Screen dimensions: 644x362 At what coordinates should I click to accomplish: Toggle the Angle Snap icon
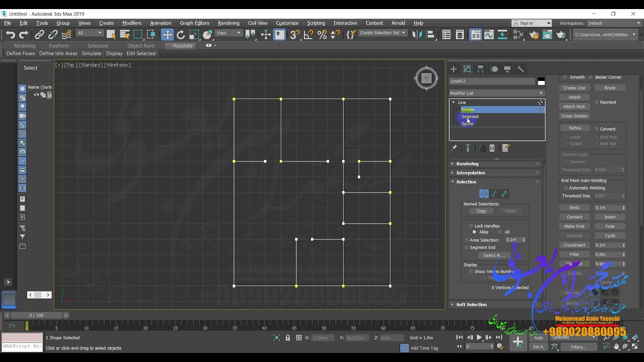[308, 35]
